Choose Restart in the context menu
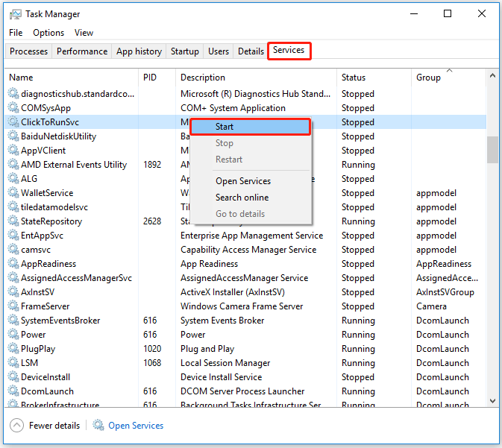This screenshot has height=448, width=502. [251, 160]
